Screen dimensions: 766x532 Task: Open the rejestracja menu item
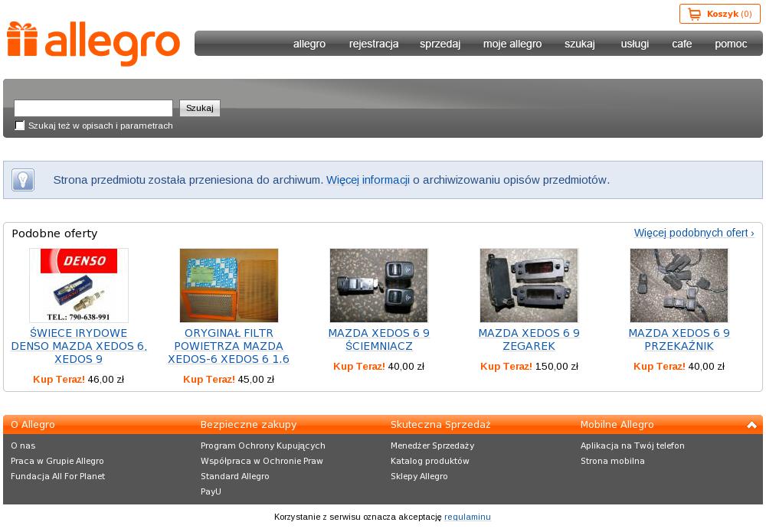tap(374, 44)
